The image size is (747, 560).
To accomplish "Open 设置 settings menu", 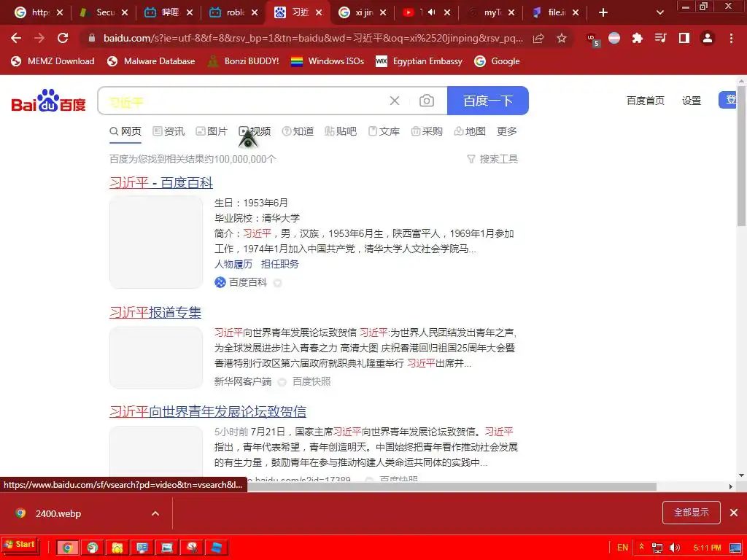I will (692, 101).
